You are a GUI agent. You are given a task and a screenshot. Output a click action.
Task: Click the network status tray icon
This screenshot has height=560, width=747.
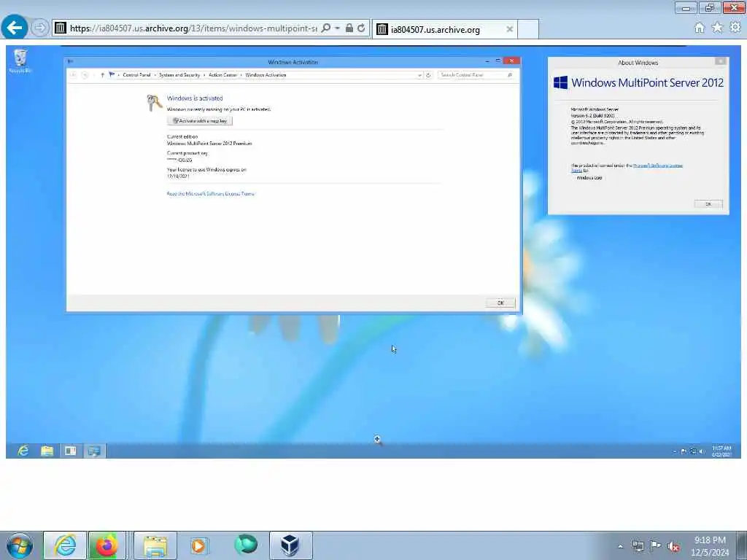point(638,546)
